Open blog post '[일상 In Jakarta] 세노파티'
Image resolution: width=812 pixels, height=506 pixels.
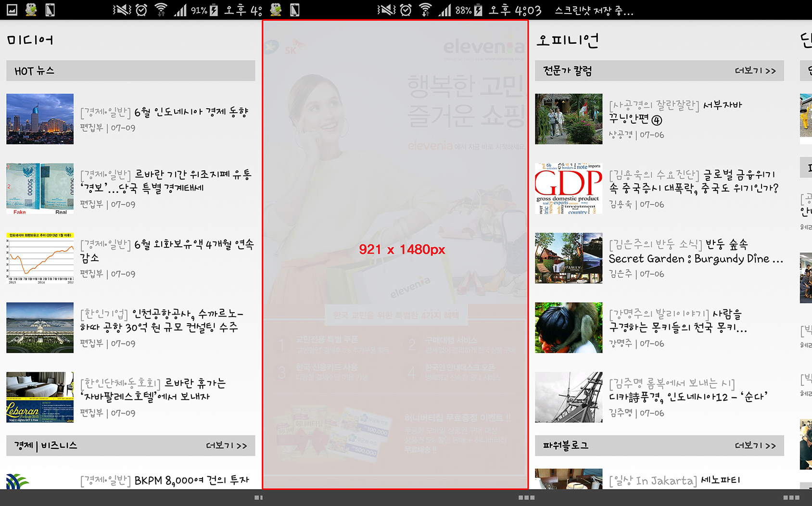click(x=674, y=480)
